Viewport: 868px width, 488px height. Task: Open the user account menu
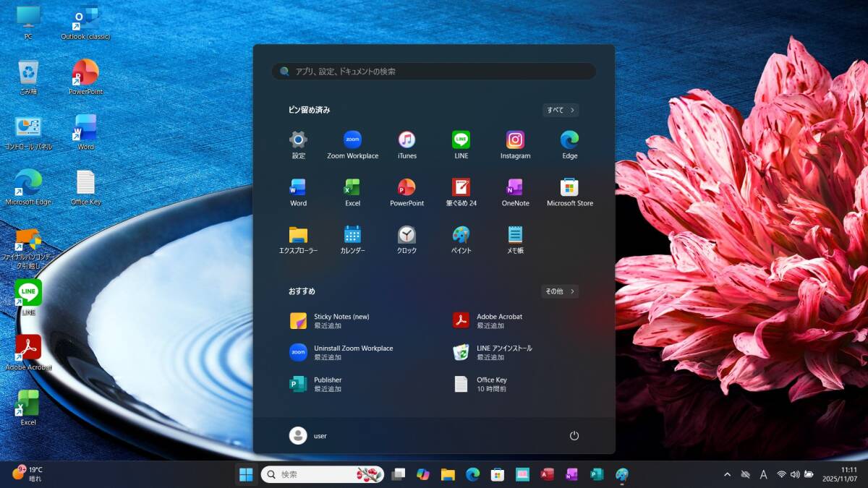point(309,435)
